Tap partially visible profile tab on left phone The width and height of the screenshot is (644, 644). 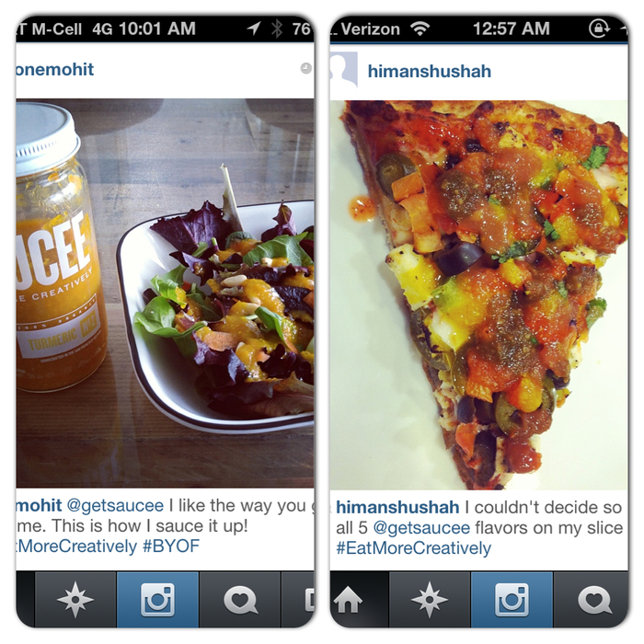298,599
